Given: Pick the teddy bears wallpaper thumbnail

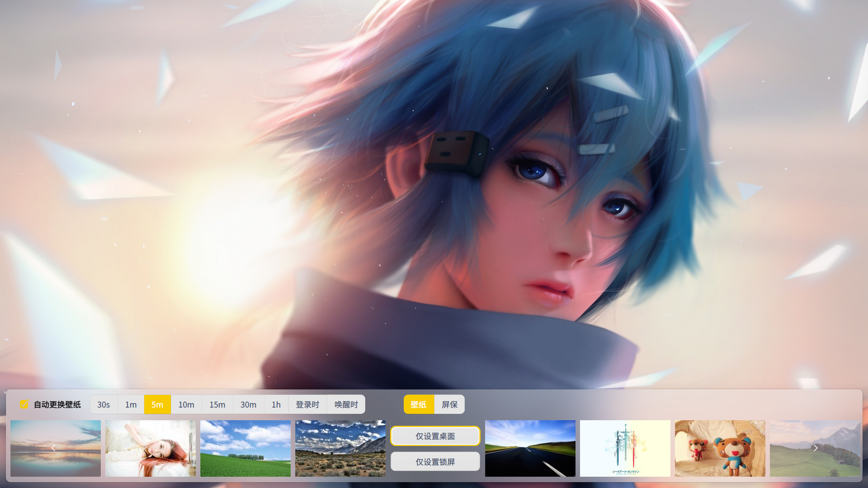Looking at the screenshot, I should pos(720,448).
